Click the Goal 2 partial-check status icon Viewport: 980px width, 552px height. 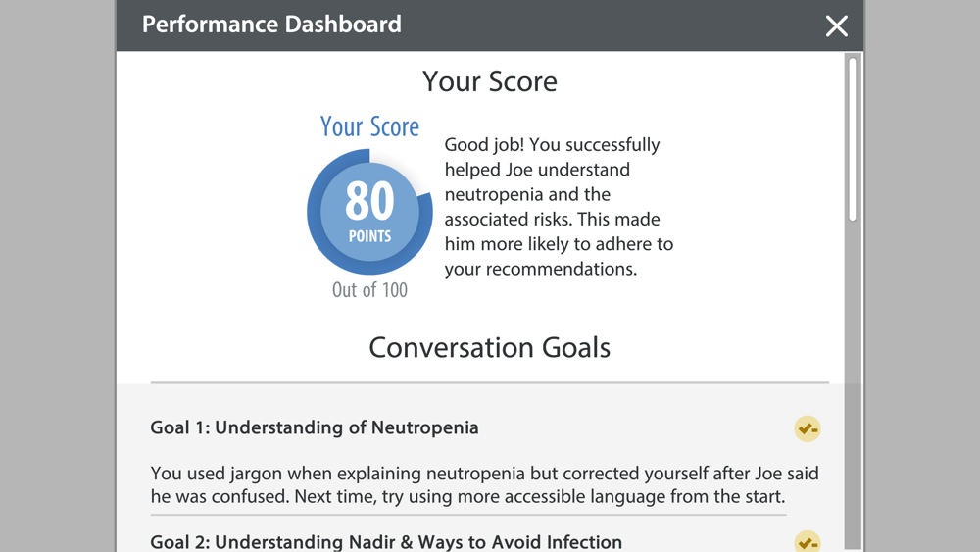(x=808, y=541)
